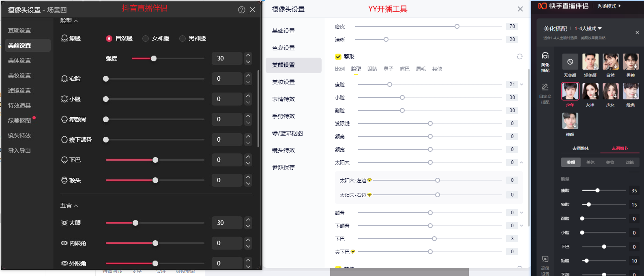Screen dimensions: 644x276
Task: Open 高级设置 icon at bottom of sidebar
Action: pos(545,259)
